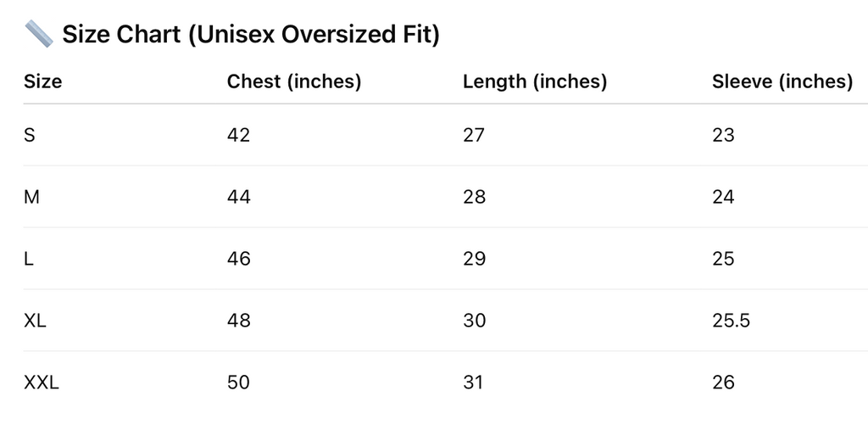Click the ruler icon beside Size Chart
868x430 pixels.
tap(39, 35)
